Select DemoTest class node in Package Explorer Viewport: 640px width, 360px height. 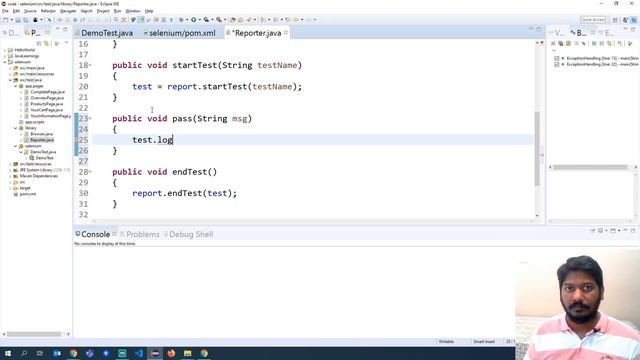(x=44, y=158)
